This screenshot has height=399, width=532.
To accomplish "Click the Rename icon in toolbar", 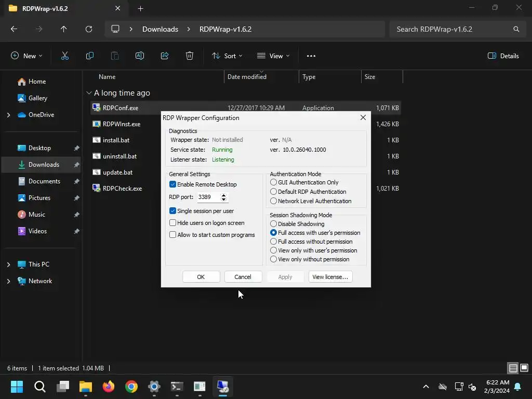I will pyautogui.click(x=140, y=56).
